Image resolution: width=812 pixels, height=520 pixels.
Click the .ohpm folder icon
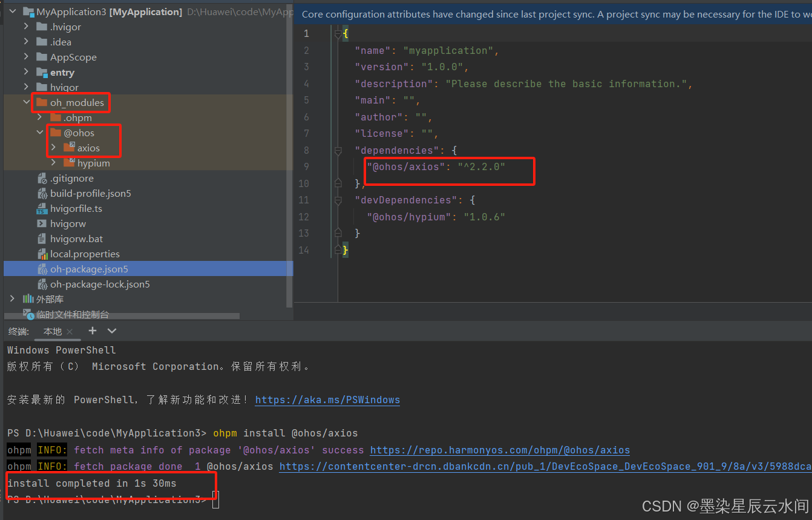pos(56,117)
